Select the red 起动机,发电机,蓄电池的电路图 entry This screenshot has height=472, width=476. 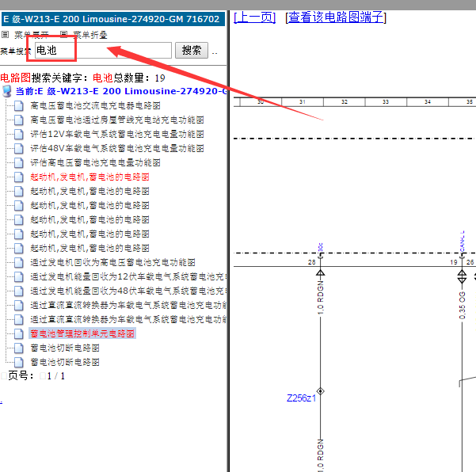coord(89,177)
